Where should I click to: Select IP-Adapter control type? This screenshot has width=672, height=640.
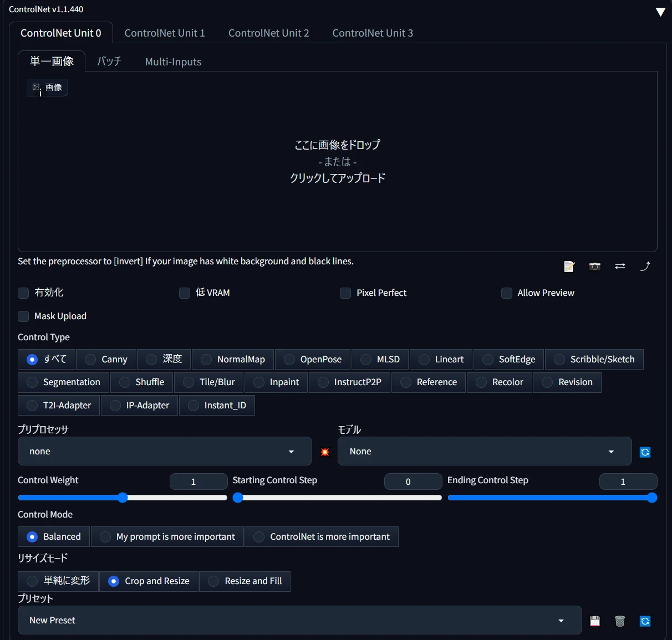[139, 406]
